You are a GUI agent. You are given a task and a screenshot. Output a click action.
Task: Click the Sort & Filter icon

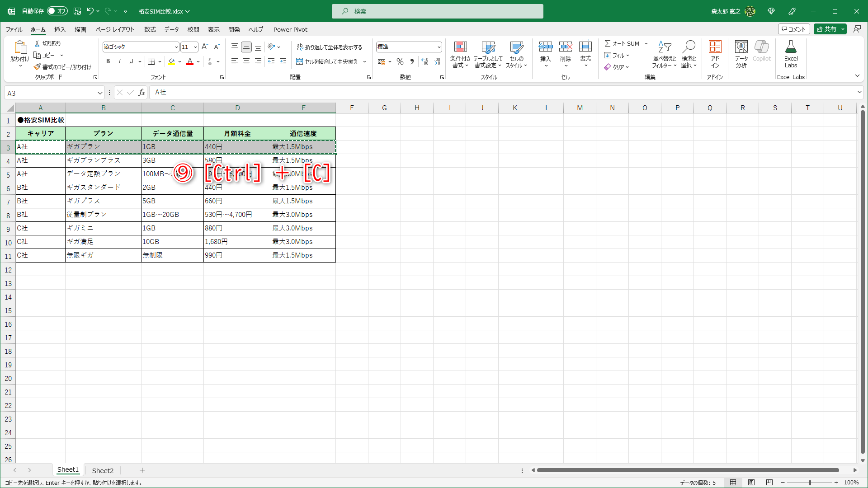pos(664,47)
